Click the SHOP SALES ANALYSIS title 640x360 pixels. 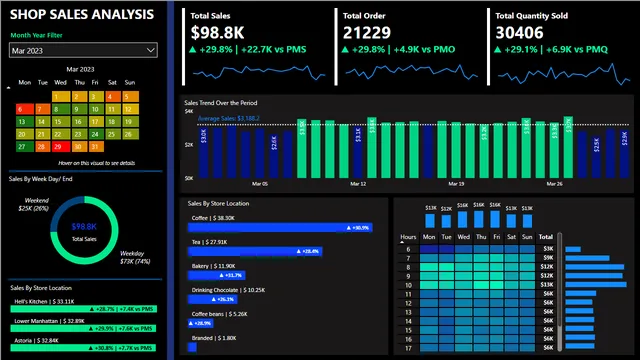(82, 14)
